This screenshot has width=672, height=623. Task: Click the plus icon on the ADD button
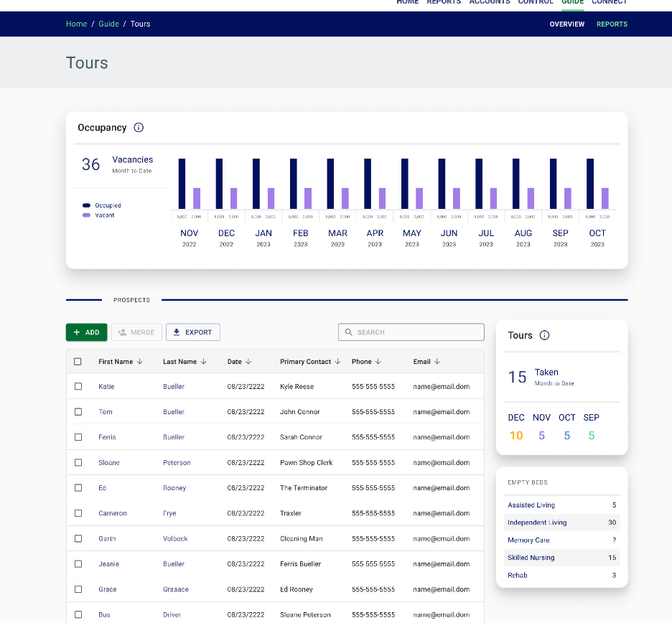(x=78, y=332)
